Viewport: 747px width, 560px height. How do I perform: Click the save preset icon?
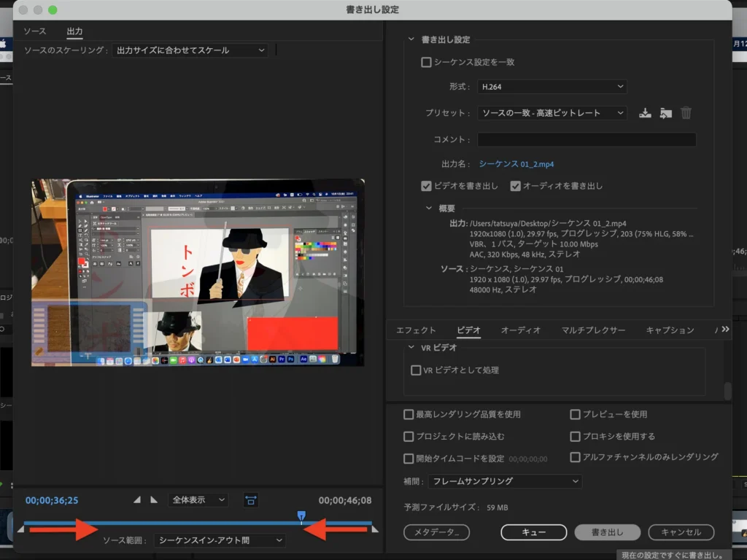[644, 113]
